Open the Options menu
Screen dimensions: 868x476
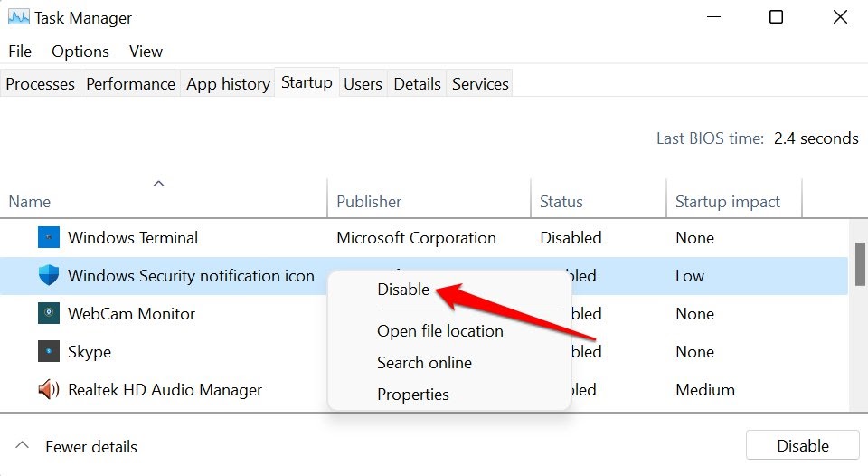pyautogui.click(x=80, y=52)
